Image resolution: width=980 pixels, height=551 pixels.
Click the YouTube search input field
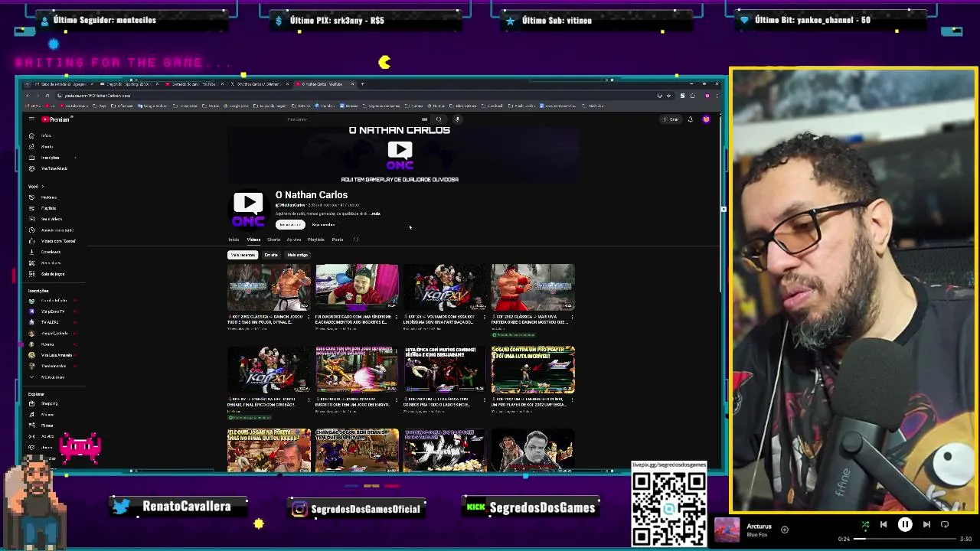352,119
